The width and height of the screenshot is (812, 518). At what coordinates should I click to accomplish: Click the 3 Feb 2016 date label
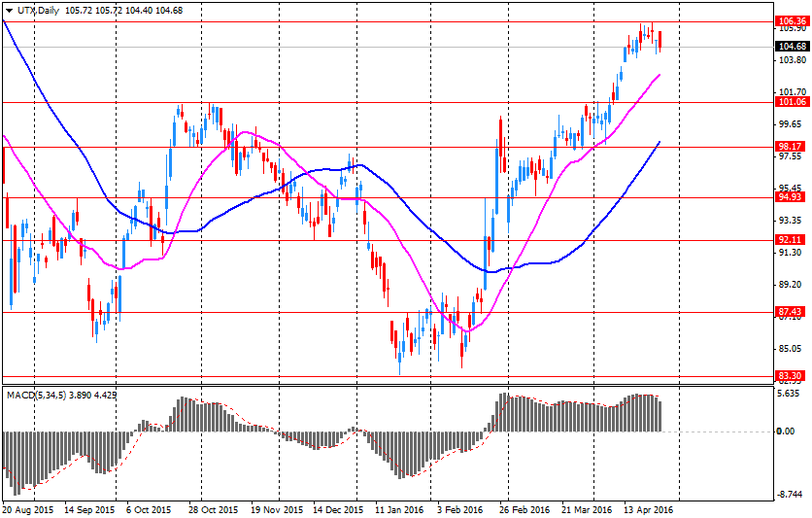[458, 509]
